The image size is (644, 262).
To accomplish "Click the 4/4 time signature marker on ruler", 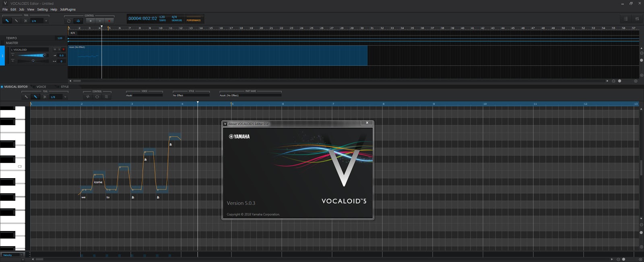I will point(72,33).
